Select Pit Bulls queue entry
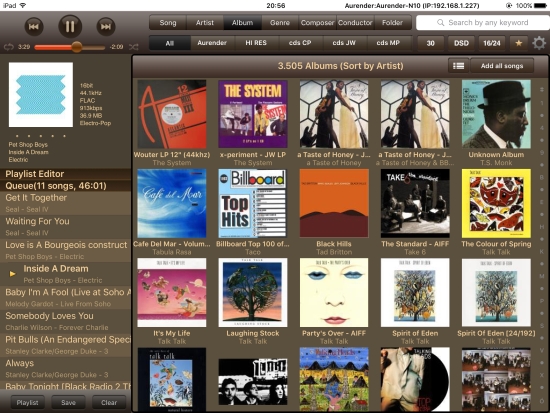Image resolution: width=550 pixels, height=413 pixels. 66,345
